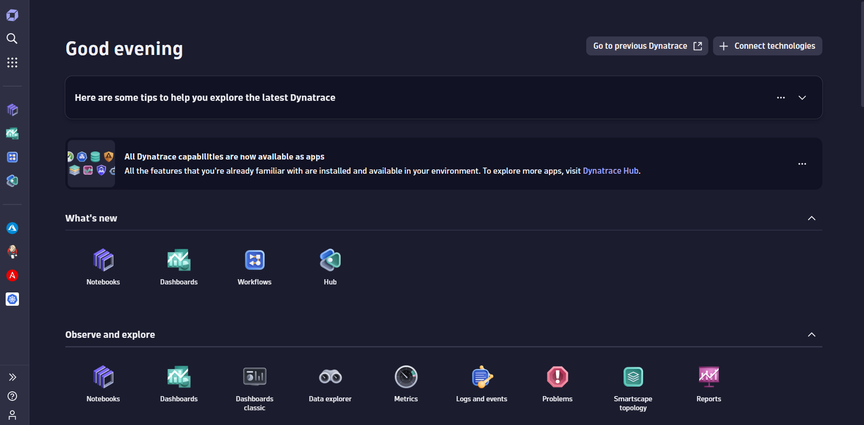Open more options for apps announcement banner
The image size is (864, 425).
click(802, 164)
